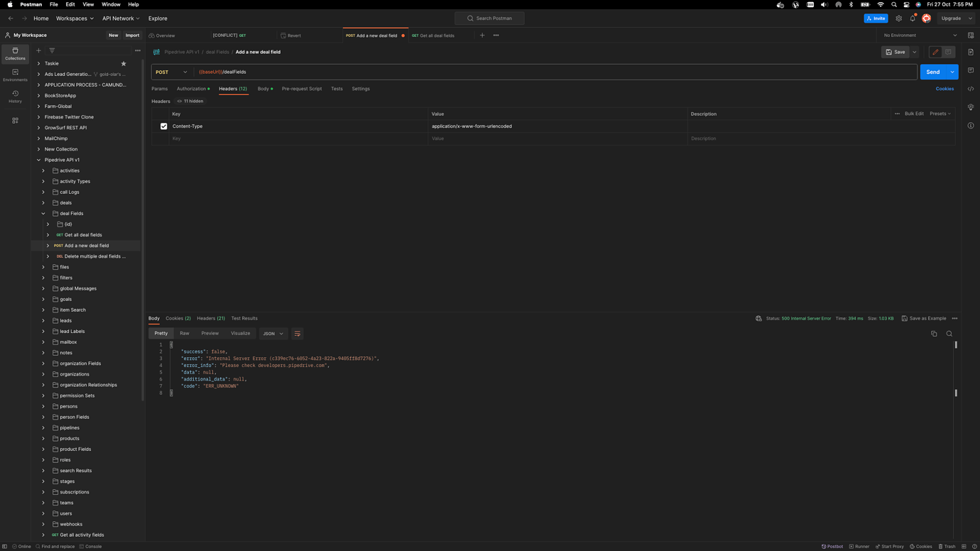This screenshot has height=551, width=980.
Task: Open the No Environment selector
Action: pos(920,35)
